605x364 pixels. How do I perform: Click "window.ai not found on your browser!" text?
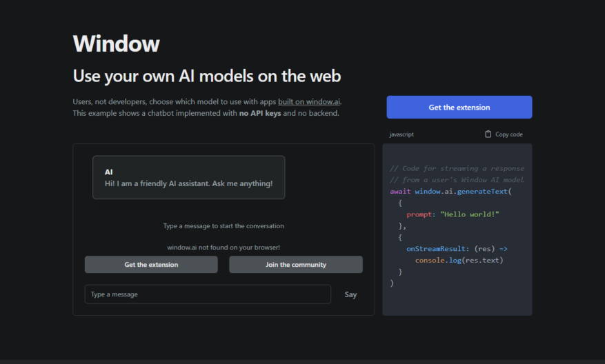pyautogui.click(x=224, y=247)
